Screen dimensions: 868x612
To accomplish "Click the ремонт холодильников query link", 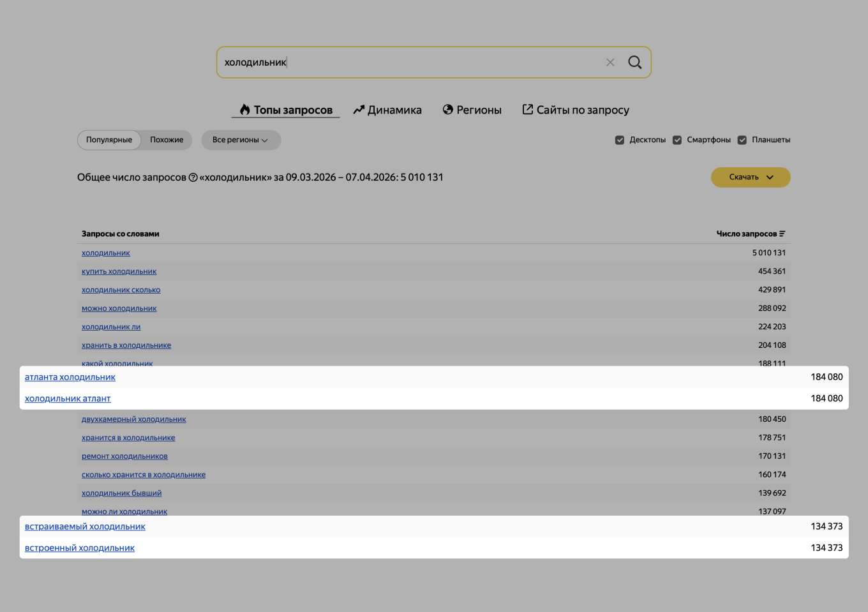I will click(124, 456).
